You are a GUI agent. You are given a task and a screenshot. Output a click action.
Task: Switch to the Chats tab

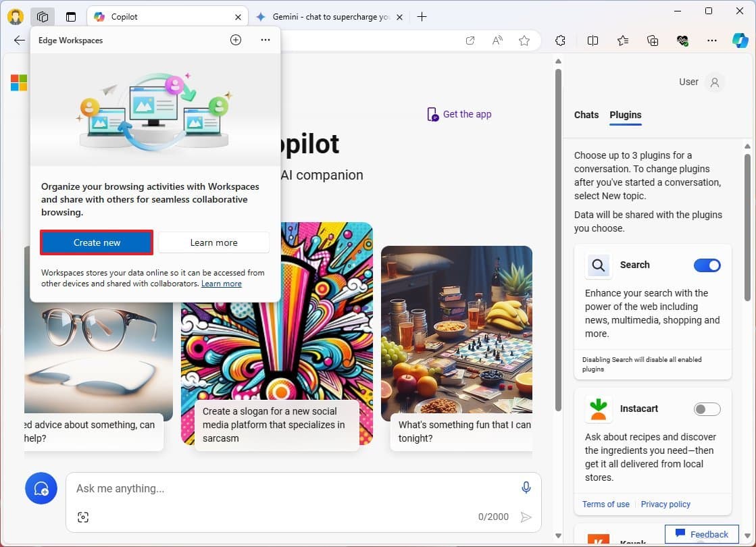[586, 115]
